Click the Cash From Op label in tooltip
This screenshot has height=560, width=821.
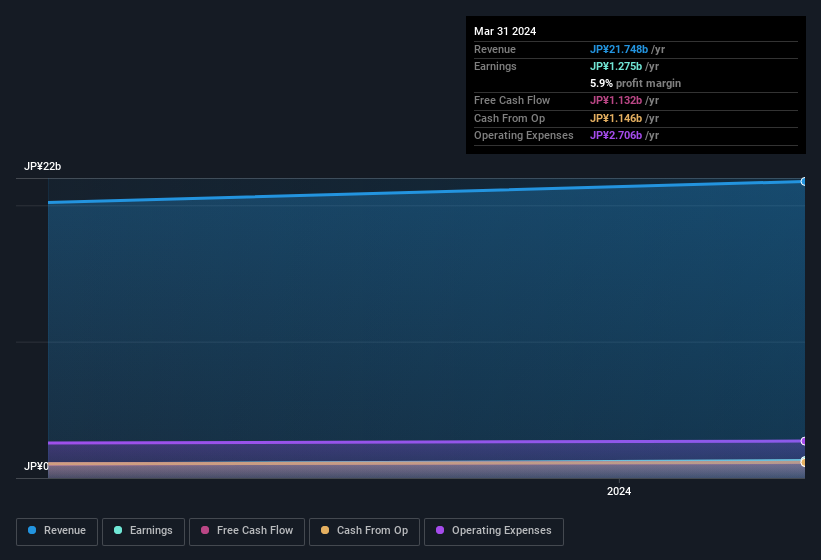(x=509, y=118)
